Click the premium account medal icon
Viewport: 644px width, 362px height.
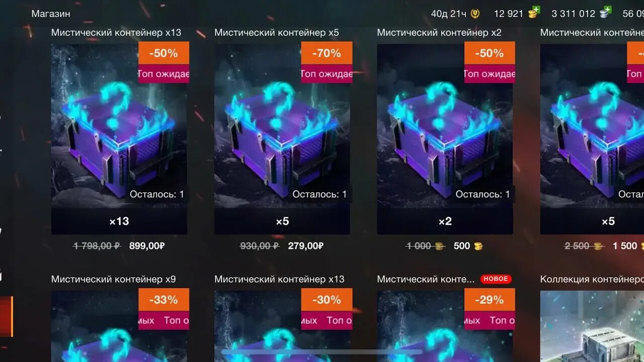(475, 14)
